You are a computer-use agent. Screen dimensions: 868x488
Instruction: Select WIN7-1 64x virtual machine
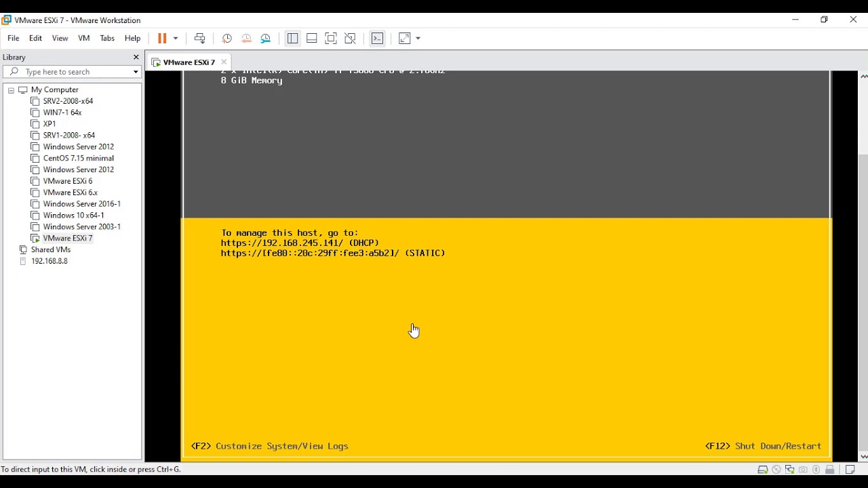(x=62, y=113)
